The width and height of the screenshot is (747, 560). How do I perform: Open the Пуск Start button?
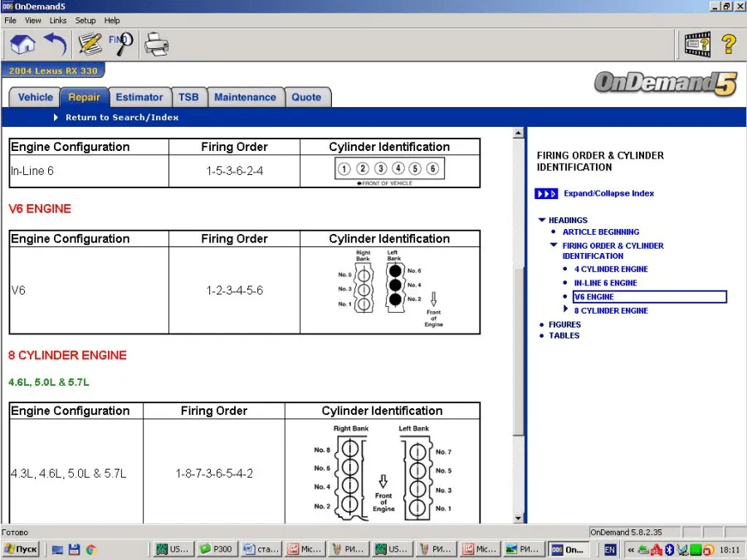coord(21,549)
